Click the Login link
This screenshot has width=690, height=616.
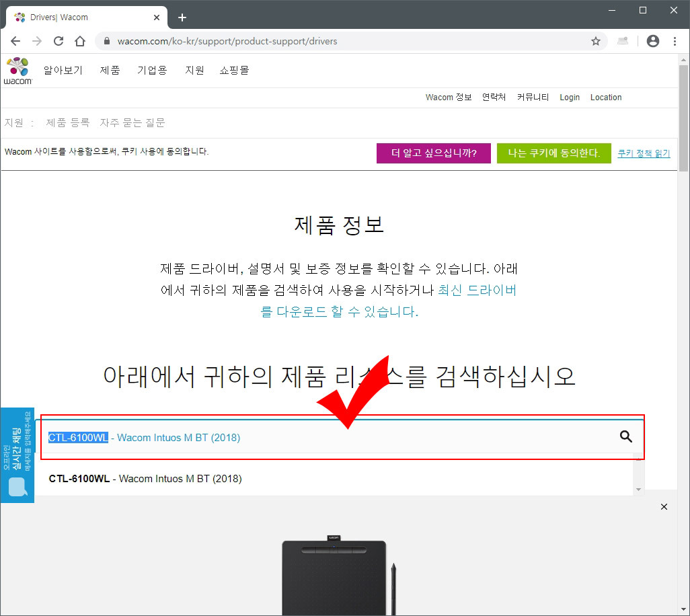click(570, 98)
